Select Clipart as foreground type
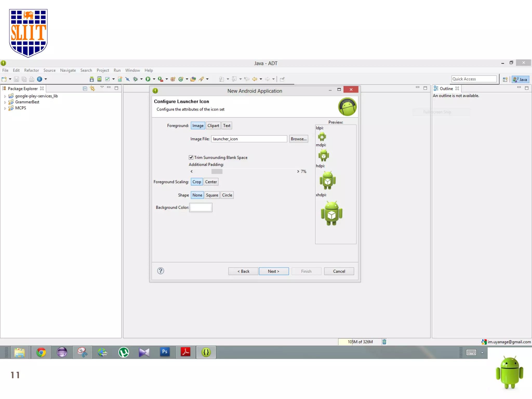Viewport: 532px width, 399px height. click(213, 126)
